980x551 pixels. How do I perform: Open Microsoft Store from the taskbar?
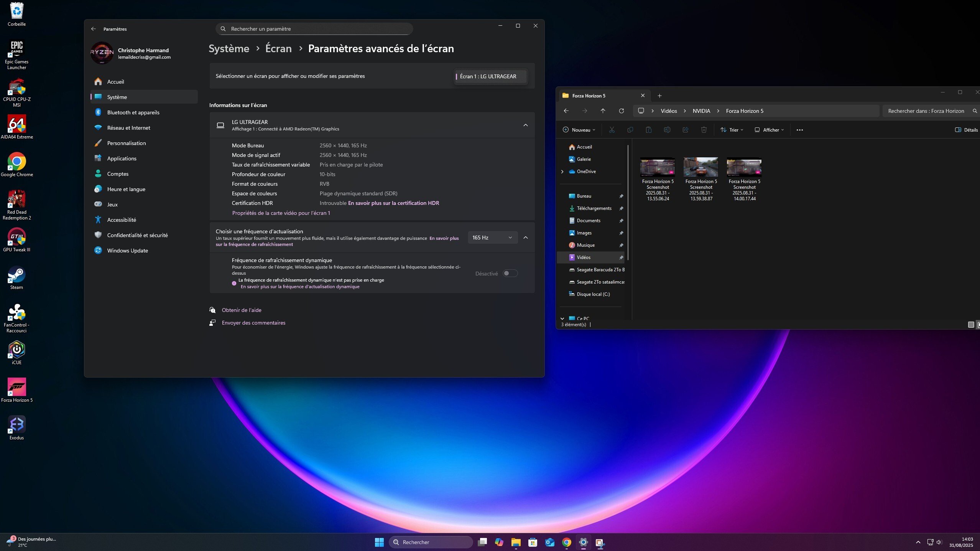pos(533,542)
